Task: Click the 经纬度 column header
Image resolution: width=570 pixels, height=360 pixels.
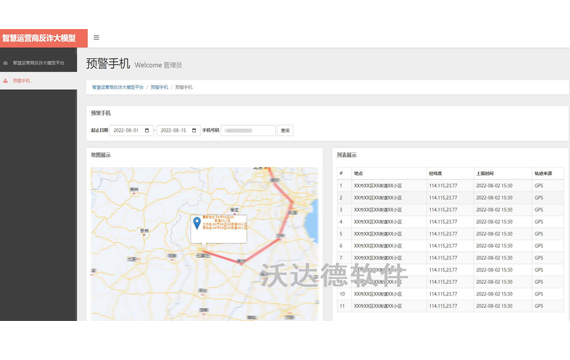Action: (x=450, y=173)
